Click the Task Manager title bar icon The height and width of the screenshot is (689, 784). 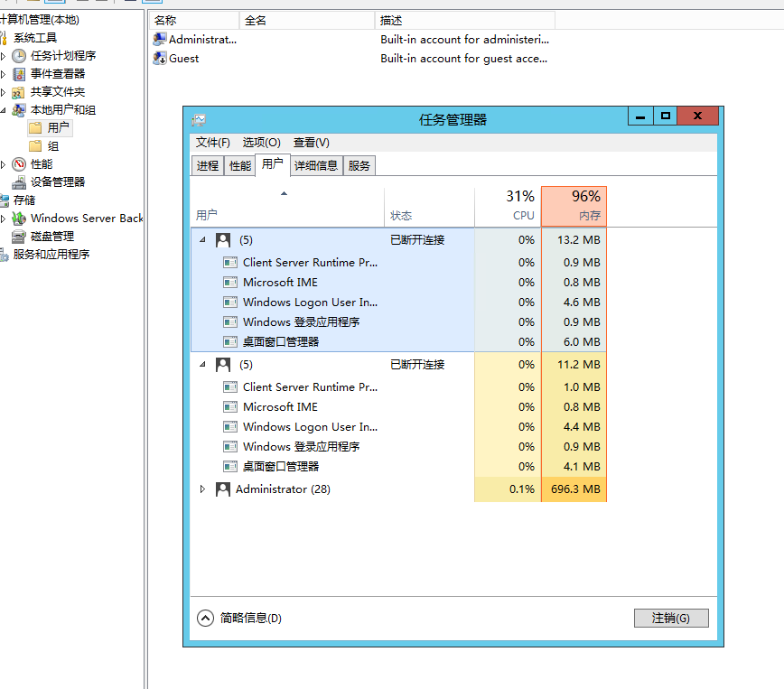point(199,119)
